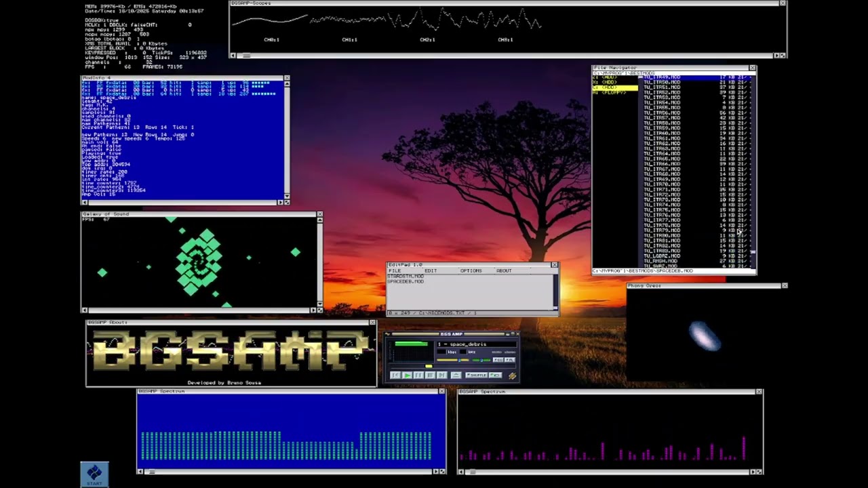Click the BGSAMP About logo banner
The width and height of the screenshot is (868, 488).
(x=231, y=353)
